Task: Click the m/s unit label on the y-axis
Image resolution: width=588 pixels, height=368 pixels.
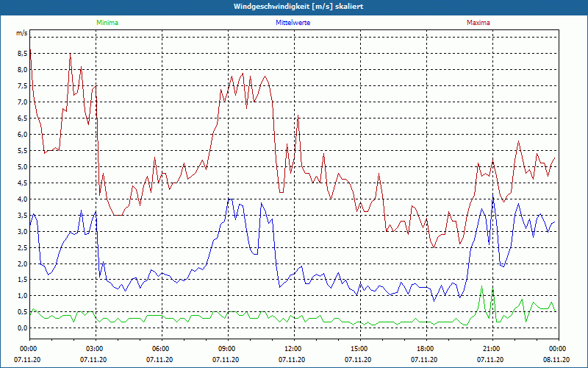Action: coord(21,33)
